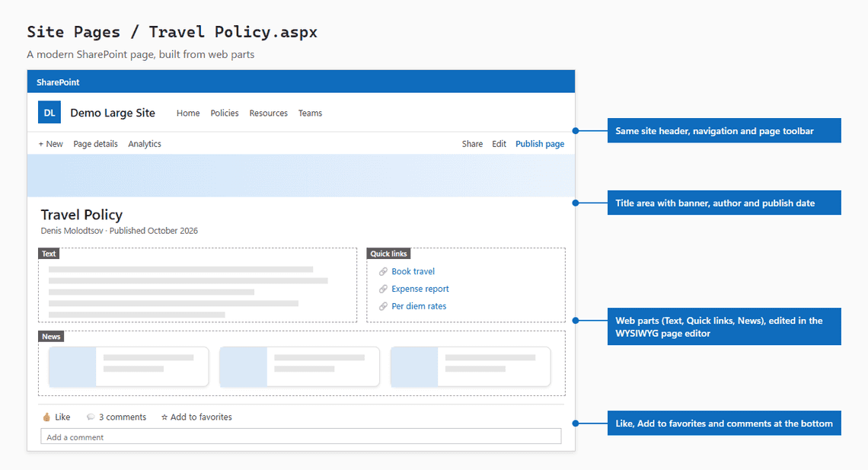The width and height of the screenshot is (868, 470).
Task: Open the third News card
Action: tap(471, 366)
